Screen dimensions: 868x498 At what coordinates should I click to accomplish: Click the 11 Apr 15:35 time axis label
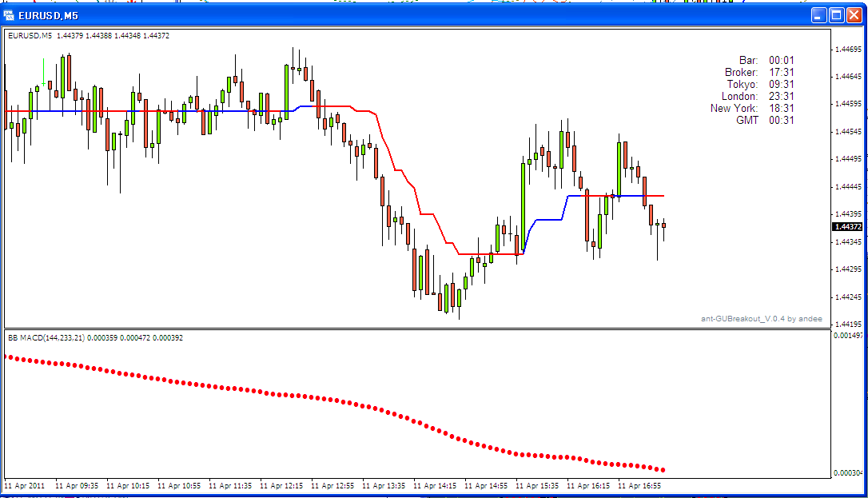tap(537, 486)
